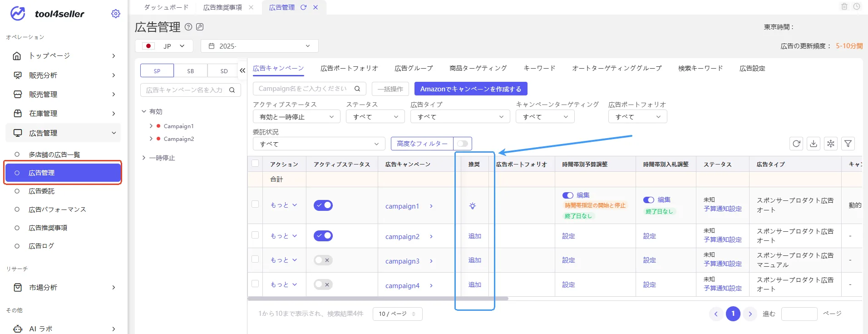Viewport: 868px width, 334px height.
Task: Open the filter funnel icon
Action: click(848, 144)
